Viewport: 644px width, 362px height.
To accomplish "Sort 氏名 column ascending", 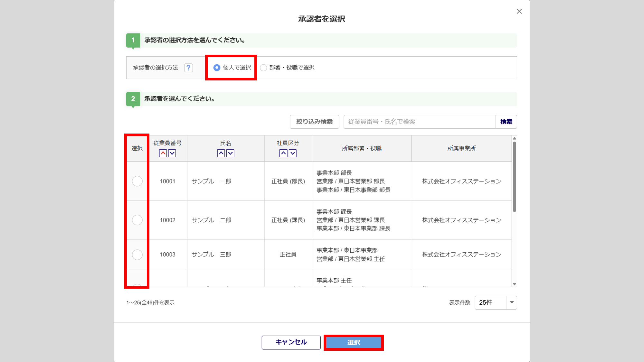I will click(221, 153).
